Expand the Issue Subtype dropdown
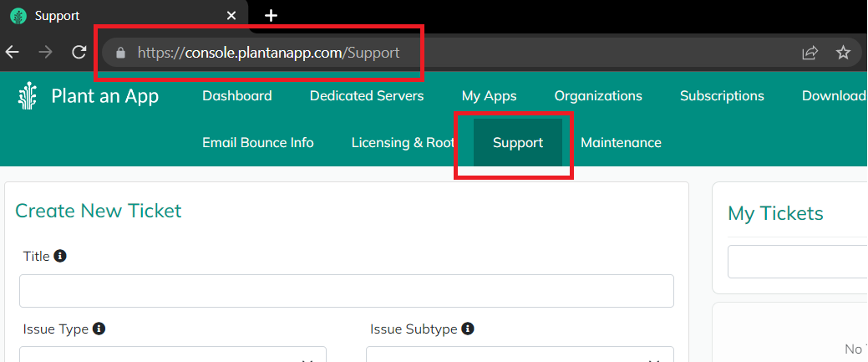 pyautogui.click(x=520, y=354)
